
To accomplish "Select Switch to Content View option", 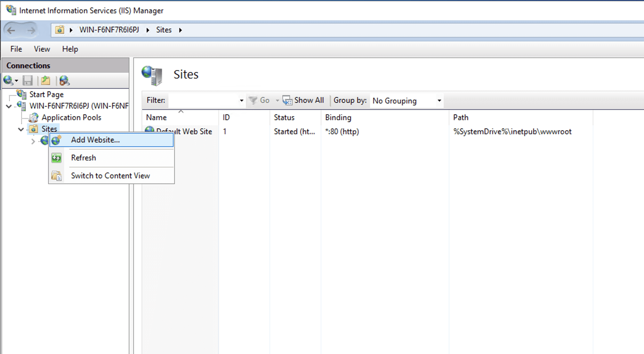I will (x=110, y=176).
